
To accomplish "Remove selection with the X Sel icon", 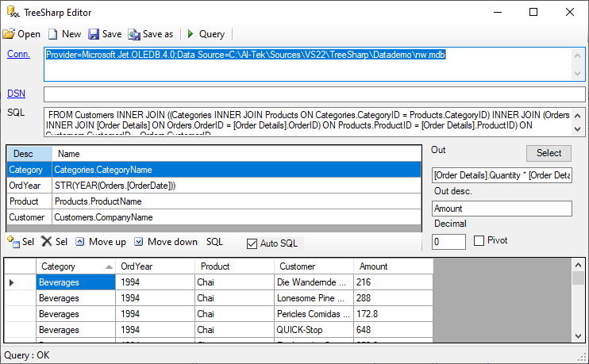I will tap(47, 241).
